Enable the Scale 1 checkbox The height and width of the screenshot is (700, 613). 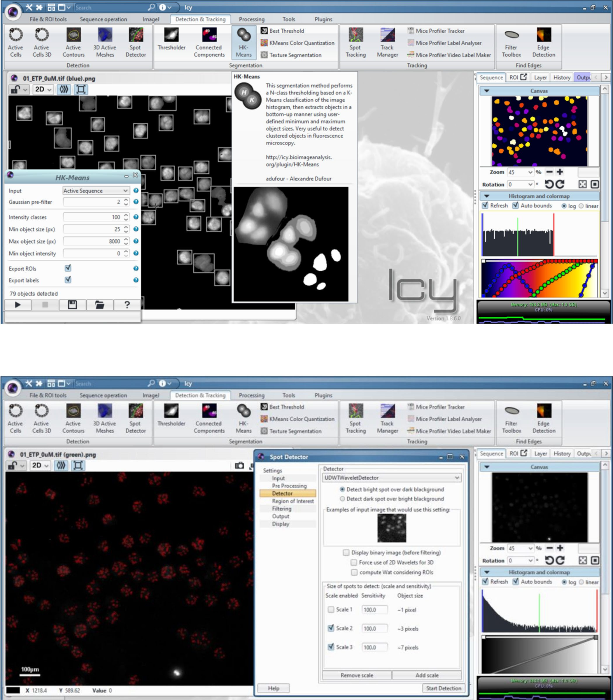(331, 609)
